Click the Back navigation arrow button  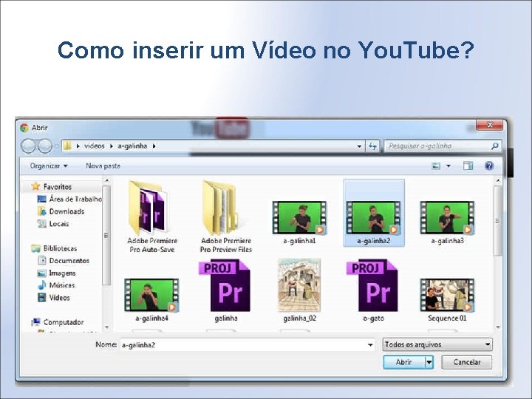pyautogui.click(x=28, y=146)
